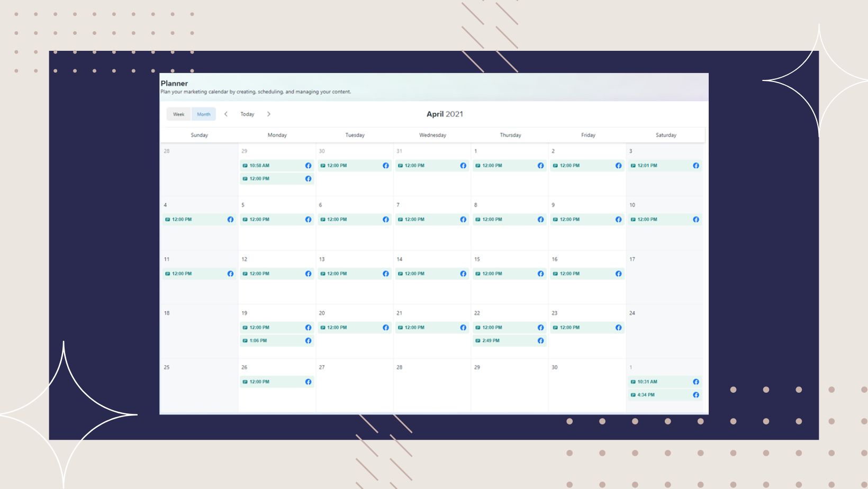Click the post type icon on April 11 post
Viewport: 868px width, 489px height.
pos(167,274)
